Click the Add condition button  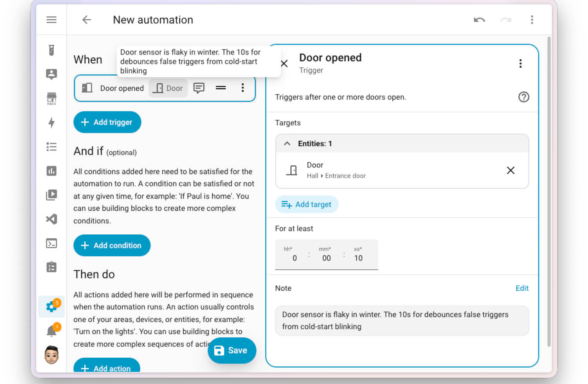click(x=112, y=245)
